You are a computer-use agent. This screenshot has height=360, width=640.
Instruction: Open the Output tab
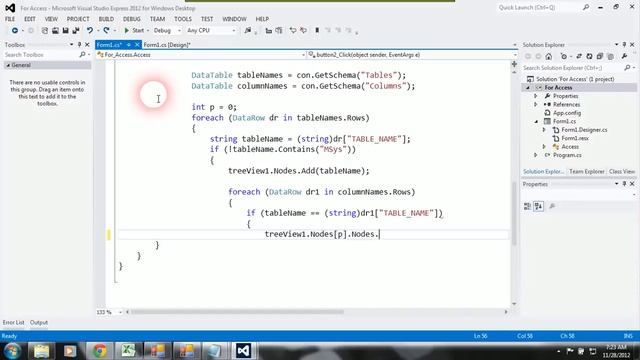pyautogui.click(x=39, y=323)
